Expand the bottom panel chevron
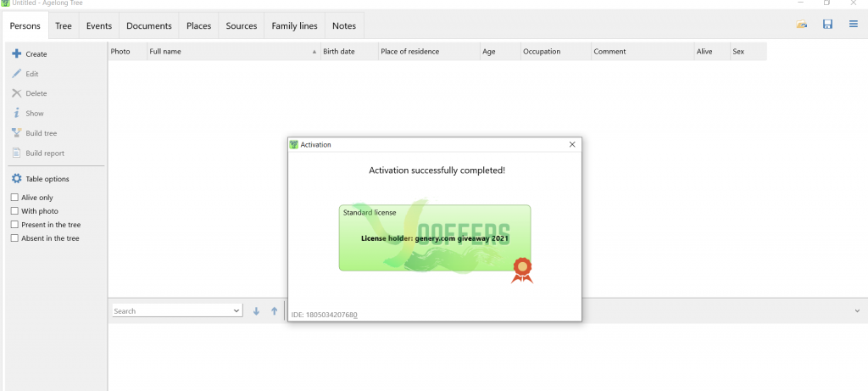Image resolution: width=868 pixels, height=391 pixels. (858, 311)
